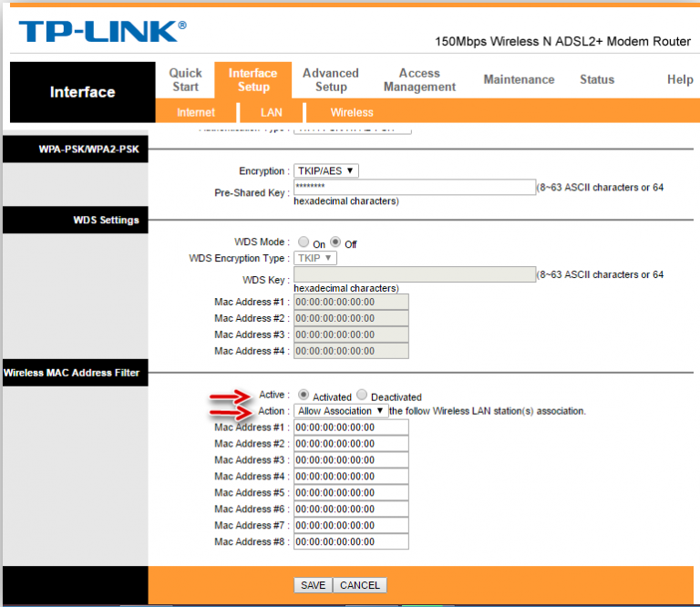Click WDS Mac Address #1 field
The image size is (700, 607).
pos(351,303)
